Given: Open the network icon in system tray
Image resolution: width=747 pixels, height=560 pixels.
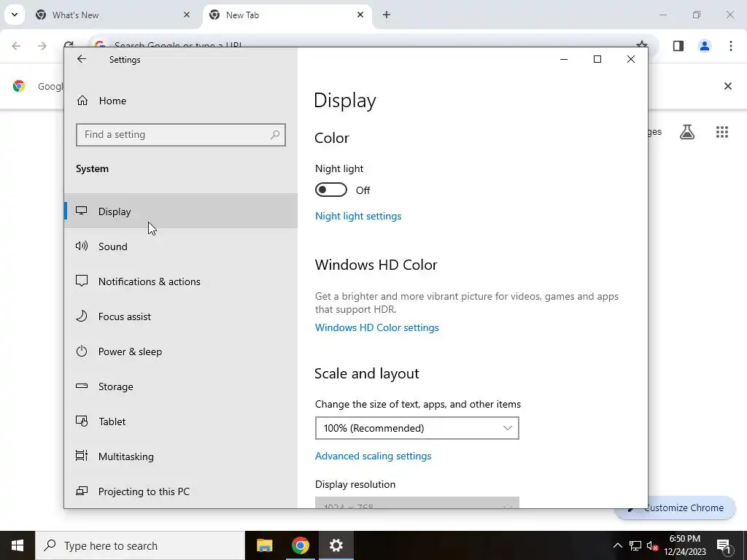Looking at the screenshot, I should 635,545.
